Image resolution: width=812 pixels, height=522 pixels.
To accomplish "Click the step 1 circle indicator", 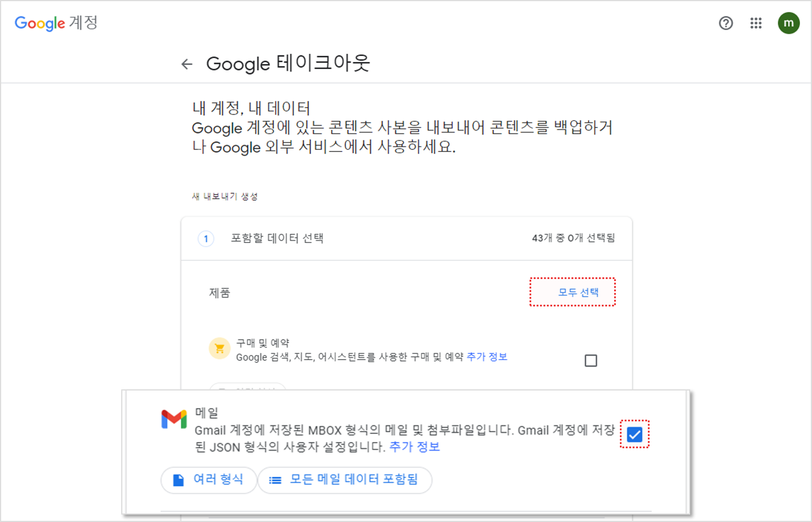I will tap(206, 238).
